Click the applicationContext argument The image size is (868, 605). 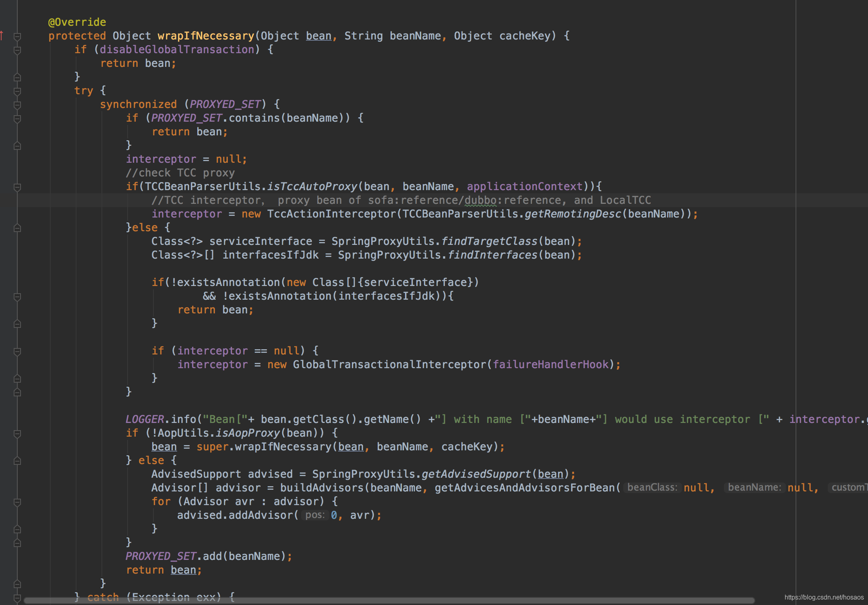click(525, 186)
